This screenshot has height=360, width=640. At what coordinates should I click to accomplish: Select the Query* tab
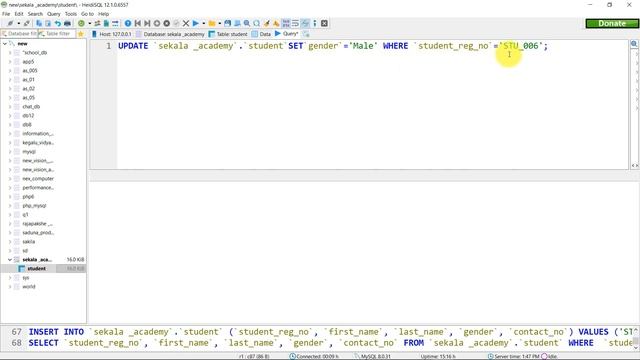[x=287, y=34]
